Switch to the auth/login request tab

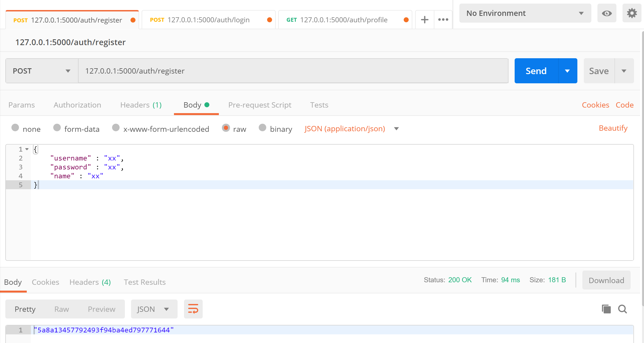(x=208, y=20)
